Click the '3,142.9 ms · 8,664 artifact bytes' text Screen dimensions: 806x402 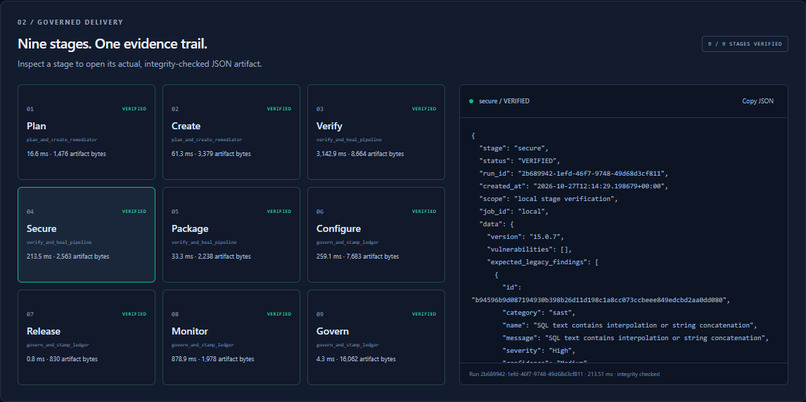[360, 154]
